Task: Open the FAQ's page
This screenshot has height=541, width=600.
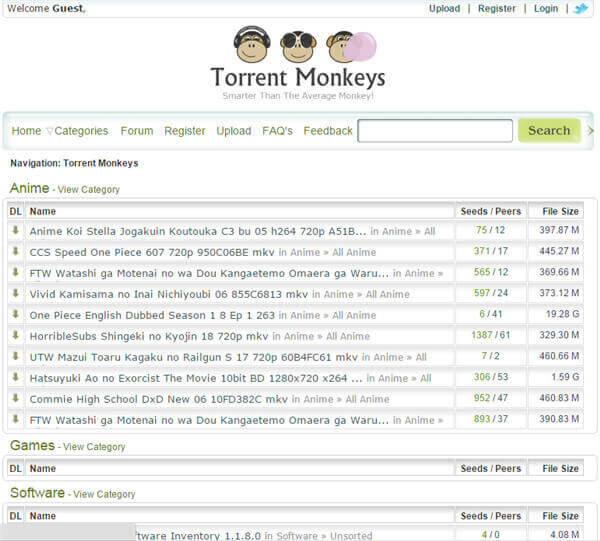Action: click(x=277, y=131)
